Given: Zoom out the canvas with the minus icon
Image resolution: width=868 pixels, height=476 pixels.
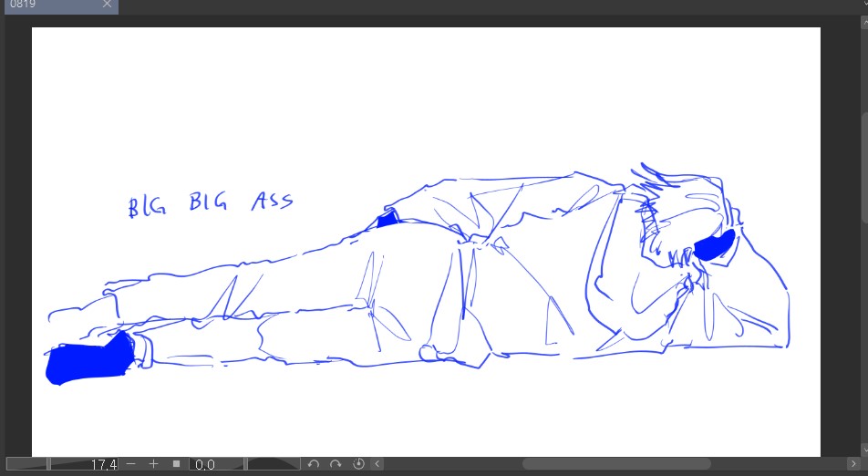Looking at the screenshot, I should click(x=131, y=464).
